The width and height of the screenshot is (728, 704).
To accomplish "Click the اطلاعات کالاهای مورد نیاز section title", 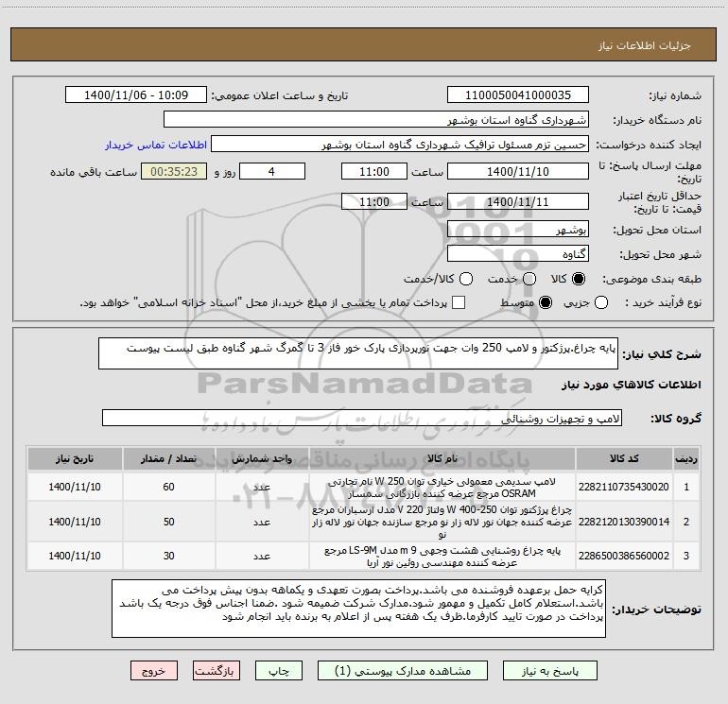I will click(632, 385).
